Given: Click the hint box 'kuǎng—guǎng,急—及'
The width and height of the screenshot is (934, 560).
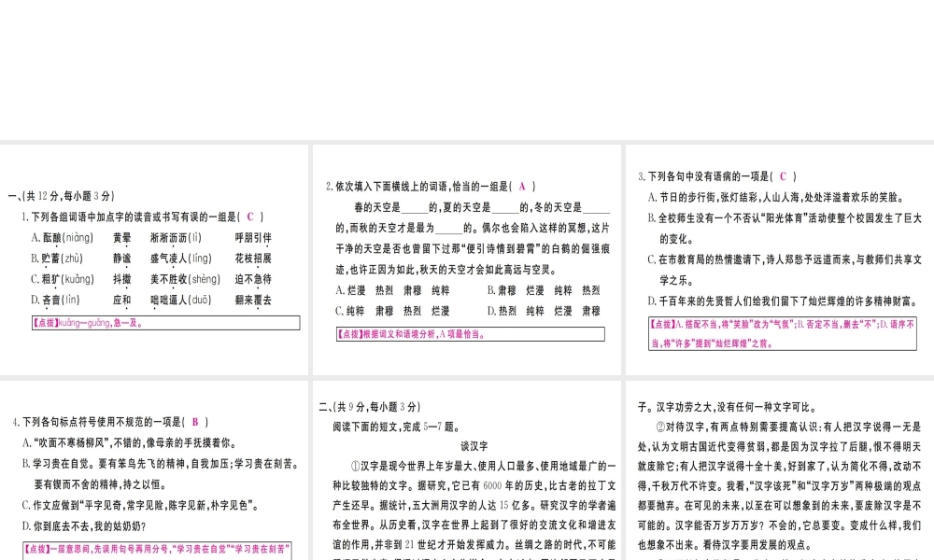Looking at the screenshot, I should 166,323.
